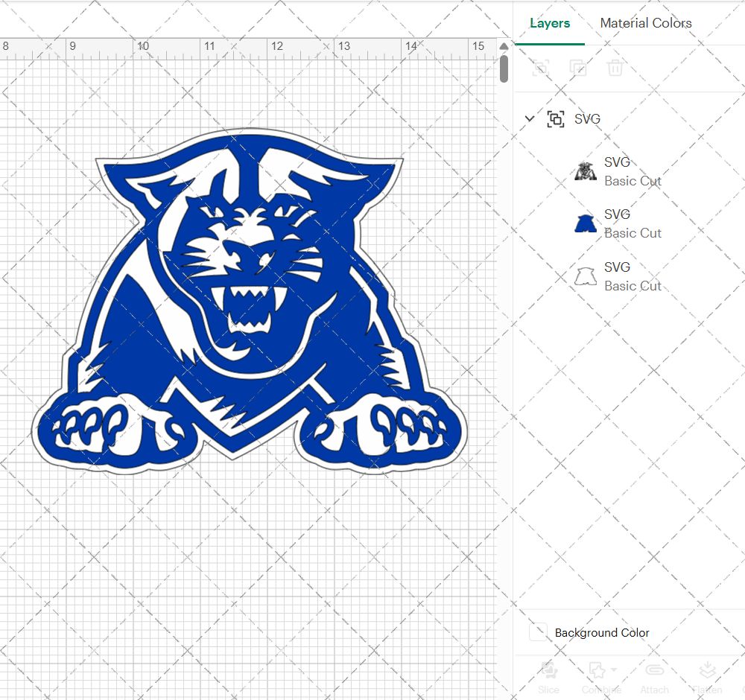Open the Material Colors tab
The height and width of the screenshot is (700, 745).
[x=646, y=23]
